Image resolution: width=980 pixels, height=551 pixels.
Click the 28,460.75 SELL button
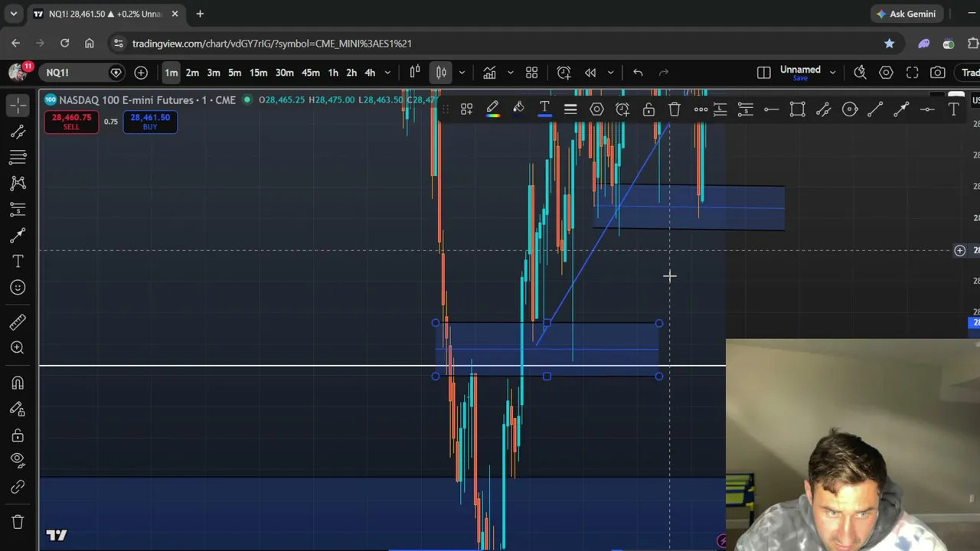71,122
